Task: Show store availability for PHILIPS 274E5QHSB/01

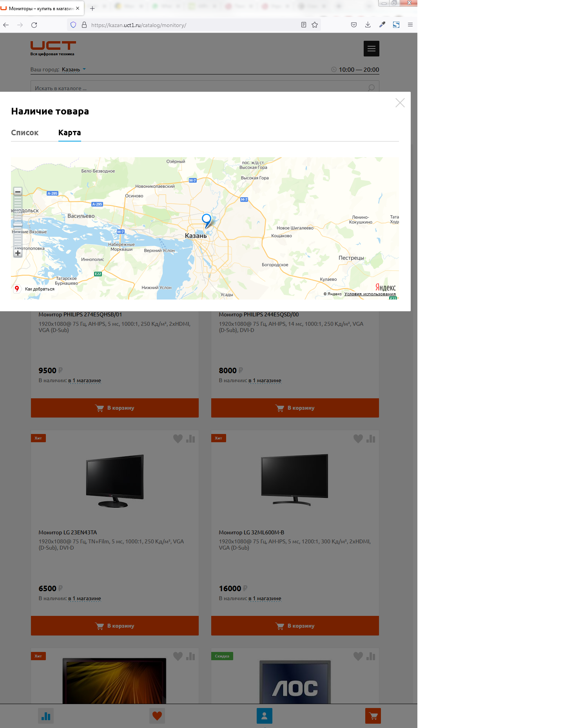Action: [85, 380]
